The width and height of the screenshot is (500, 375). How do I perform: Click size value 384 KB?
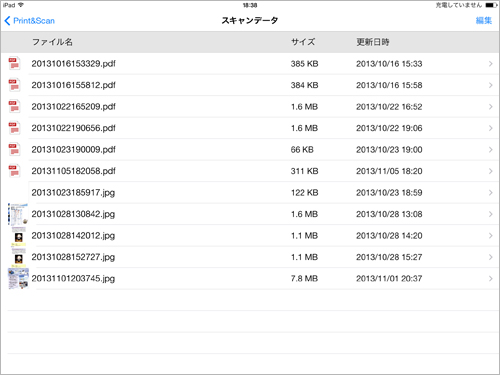point(304,85)
